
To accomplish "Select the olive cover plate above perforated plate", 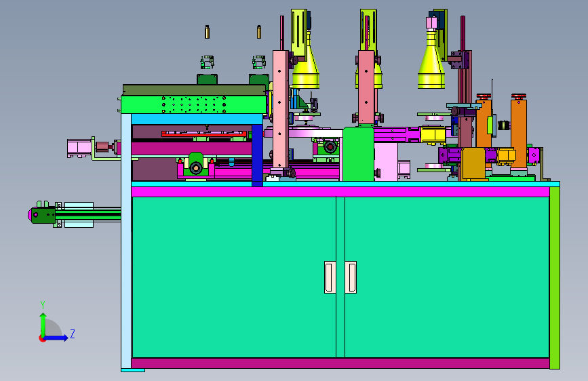I will tap(194, 90).
